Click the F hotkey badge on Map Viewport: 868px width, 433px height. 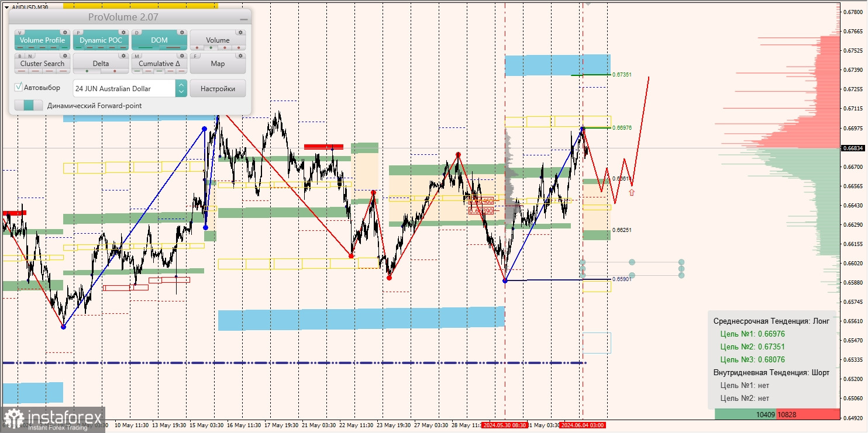196,56
